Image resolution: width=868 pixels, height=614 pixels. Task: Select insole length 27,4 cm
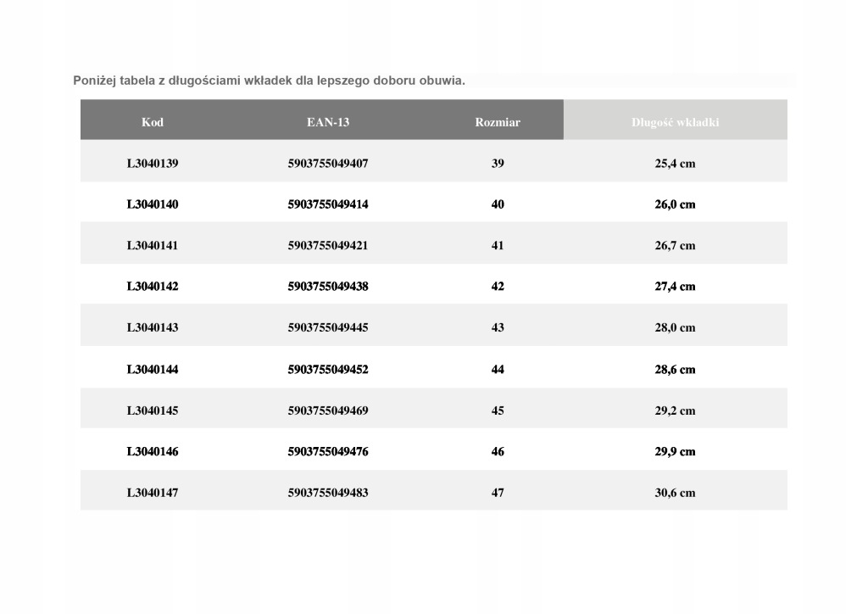pos(675,287)
